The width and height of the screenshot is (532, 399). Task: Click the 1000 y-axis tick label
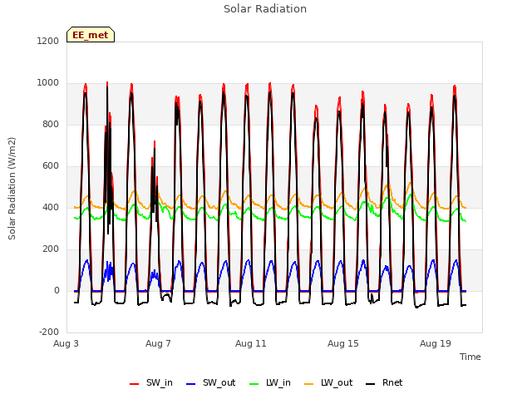[x=48, y=83]
